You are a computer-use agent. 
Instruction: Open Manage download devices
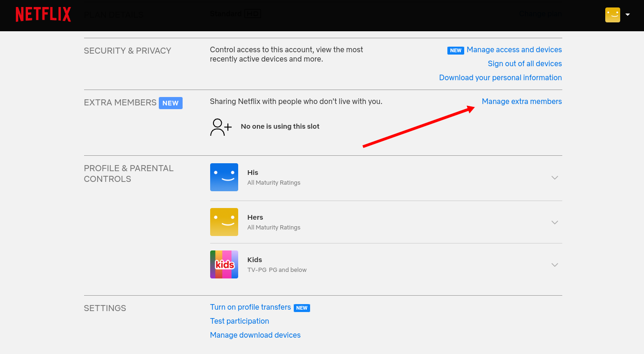pos(255,335)
